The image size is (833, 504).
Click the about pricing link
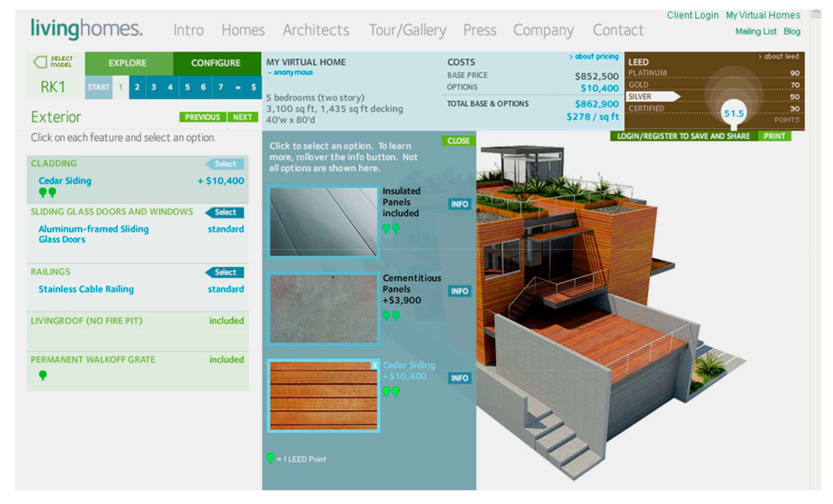tap(596, 57)
